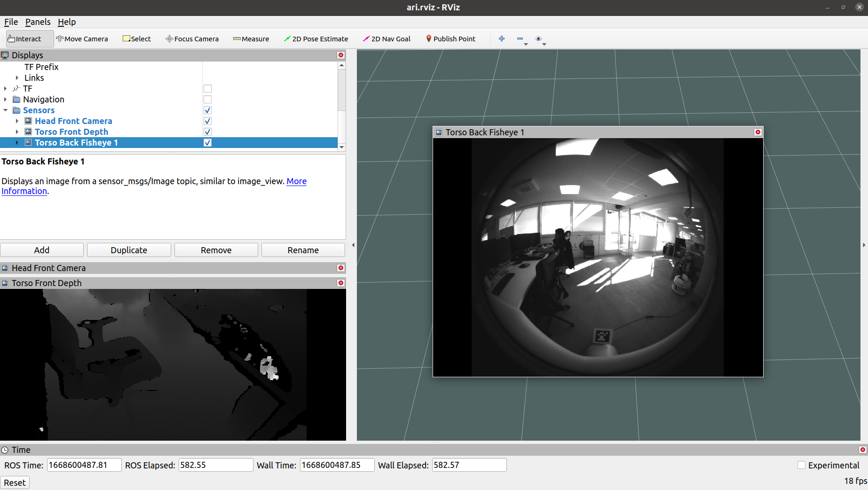This screenshot has height=490, width=868.
Task: Click the Reset button
Action: tap(15, 482)
